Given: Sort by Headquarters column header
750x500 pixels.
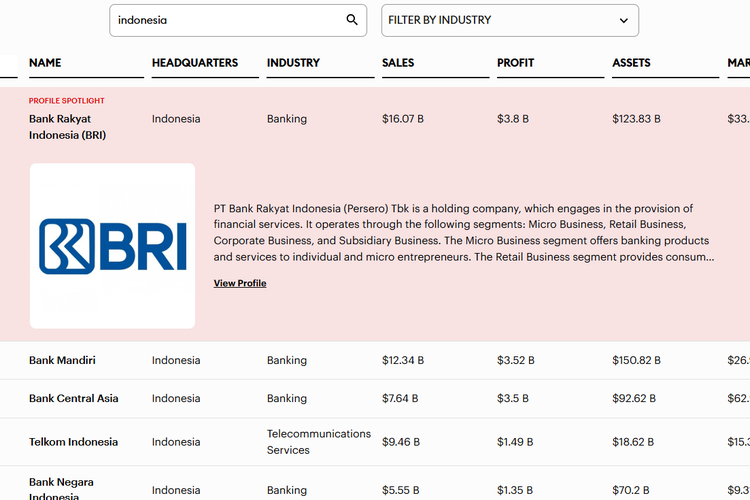Looking at the screenshot, I should [x=195, y=63].
